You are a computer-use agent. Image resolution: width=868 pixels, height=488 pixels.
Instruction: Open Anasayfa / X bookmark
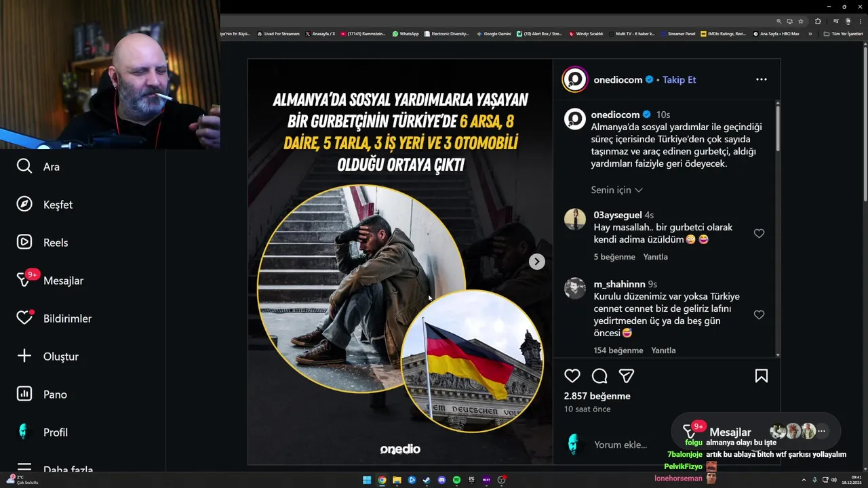[320, 34]
